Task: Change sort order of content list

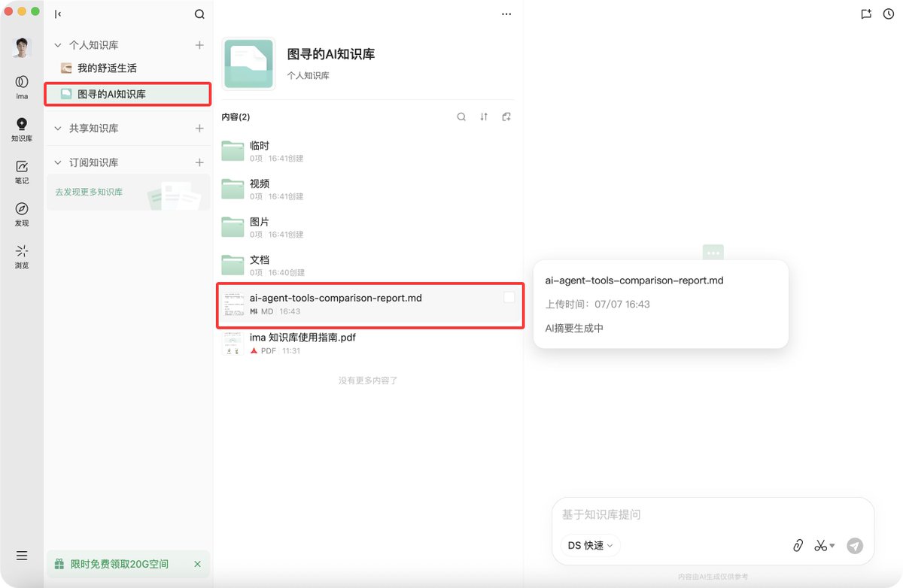Action: pos(484,117)
